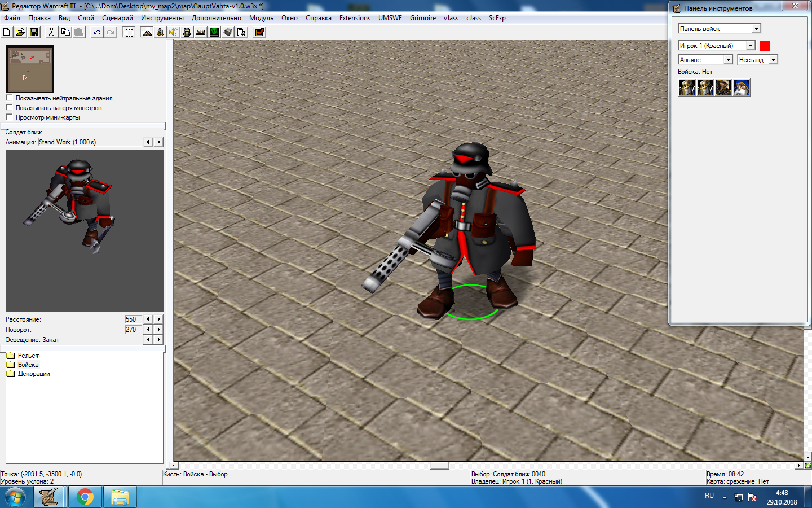
Task: Click the Поворот input field showing 270
Action: click(133, 330)
